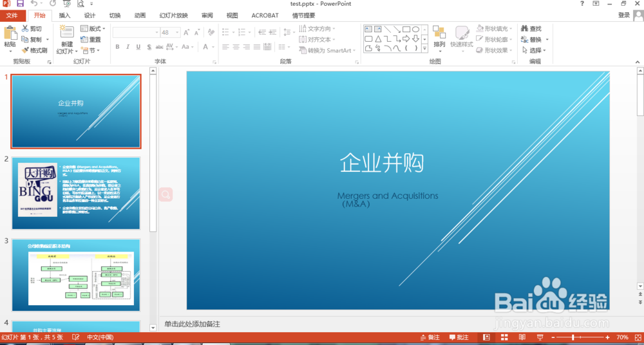This screenshot has width=644, height=345.
Task: Switch to the 设计 design tab
Action: point(90,15)
